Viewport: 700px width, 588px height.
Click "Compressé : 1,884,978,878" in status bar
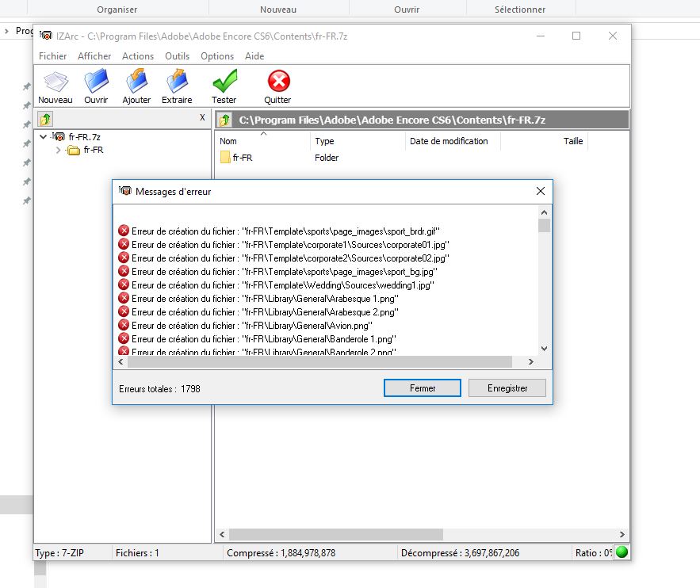[281, 553]
